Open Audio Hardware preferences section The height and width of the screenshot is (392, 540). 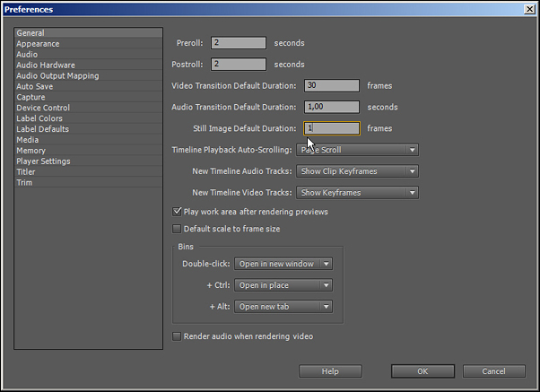pos(46,65)
